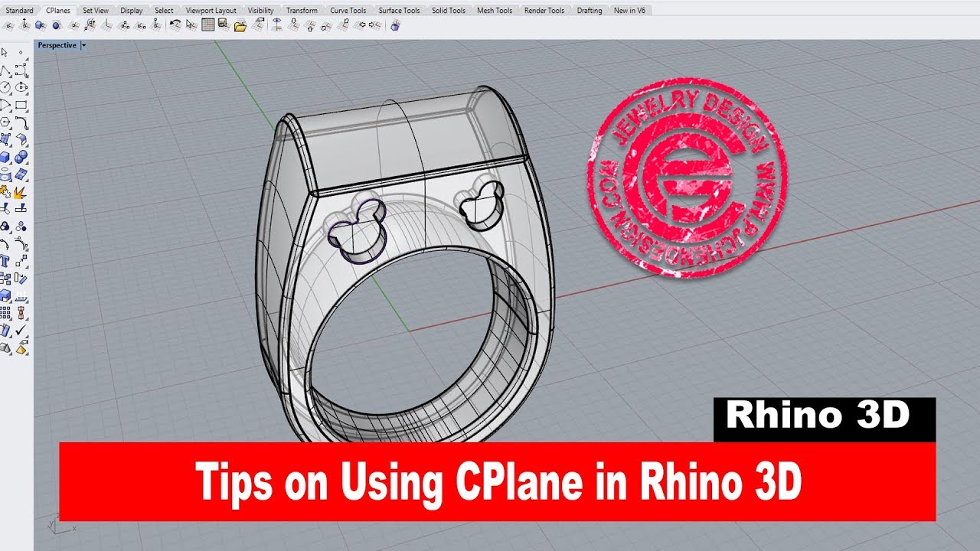980x551 pixels.
Task: Click the Read CPlane from file folder icon
Action: 240,26
